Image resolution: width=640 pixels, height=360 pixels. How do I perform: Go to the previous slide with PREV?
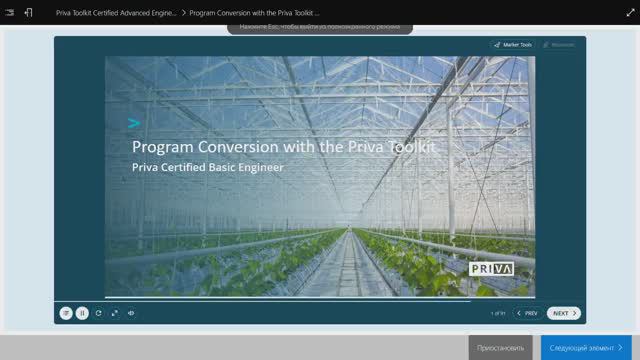527,313
